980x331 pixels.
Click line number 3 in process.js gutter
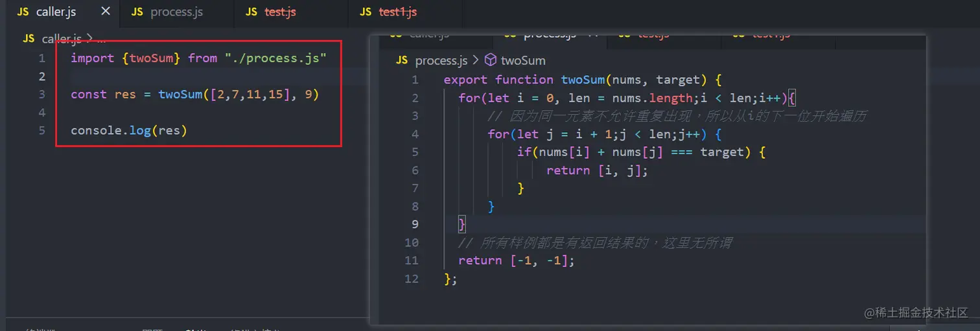(x=415, y=116)
